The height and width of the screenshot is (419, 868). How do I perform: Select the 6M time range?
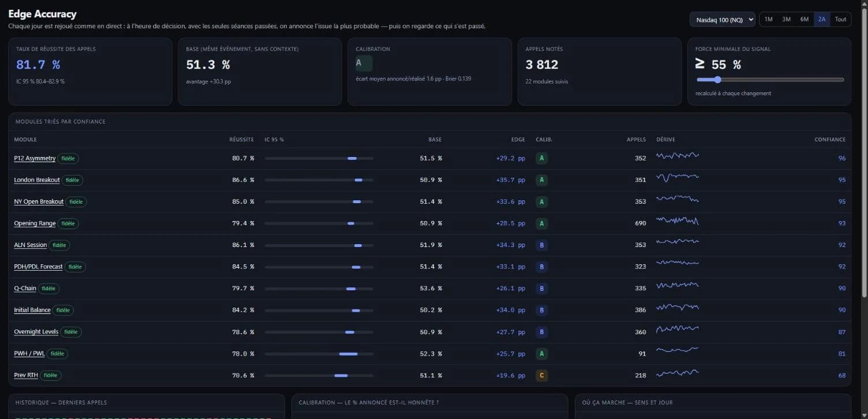pos(804,20)
